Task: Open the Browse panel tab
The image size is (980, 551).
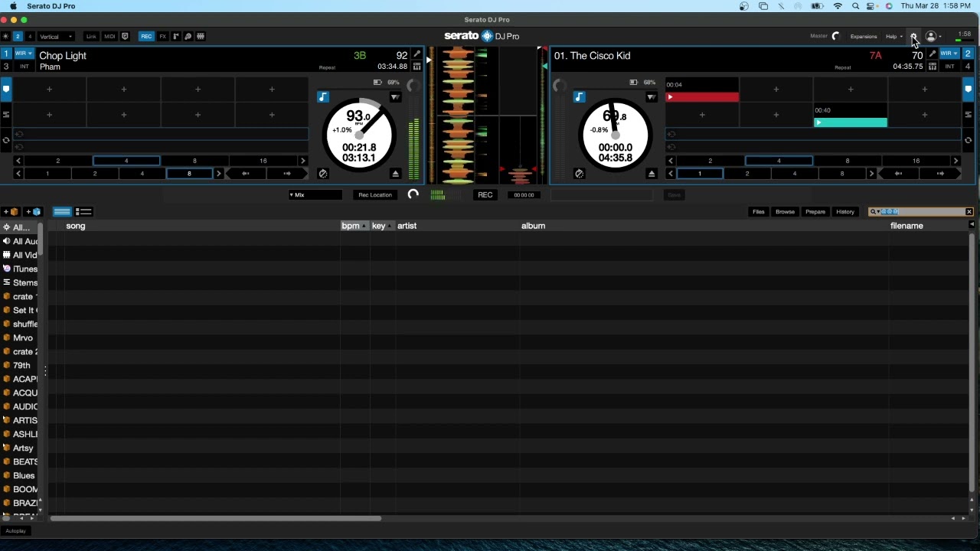Action: 785,212
